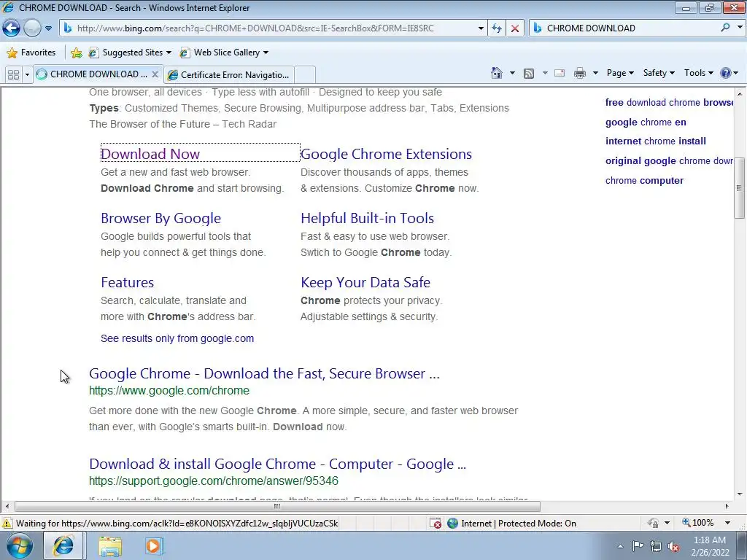Viewport: 747px width, 560px height.
Task: Open Google Chrome Extensions link
Action: 386,154
